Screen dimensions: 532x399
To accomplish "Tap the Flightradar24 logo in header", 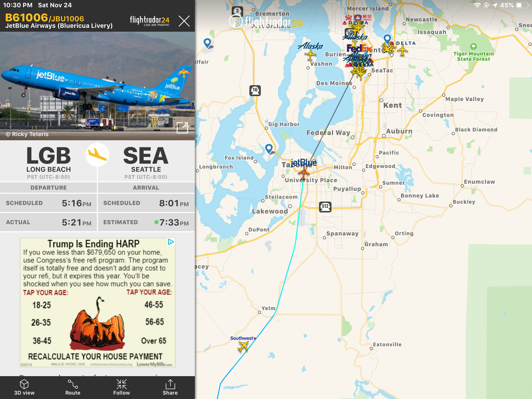I will pyautogui.click(x=150, y=21).
